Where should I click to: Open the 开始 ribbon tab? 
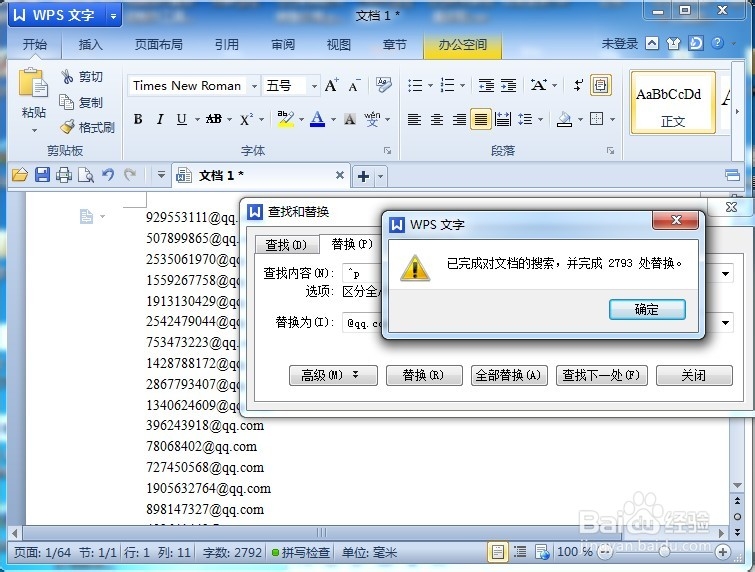point(35,45)
